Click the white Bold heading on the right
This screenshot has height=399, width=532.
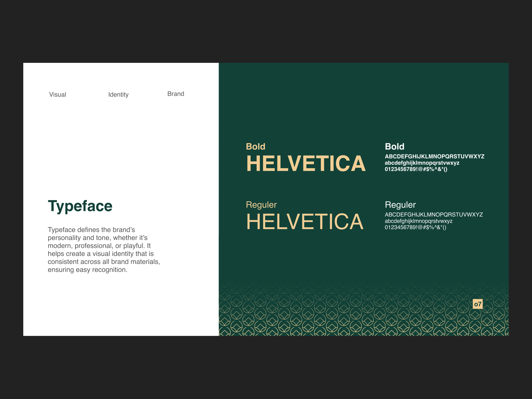(x=395, y=146)
